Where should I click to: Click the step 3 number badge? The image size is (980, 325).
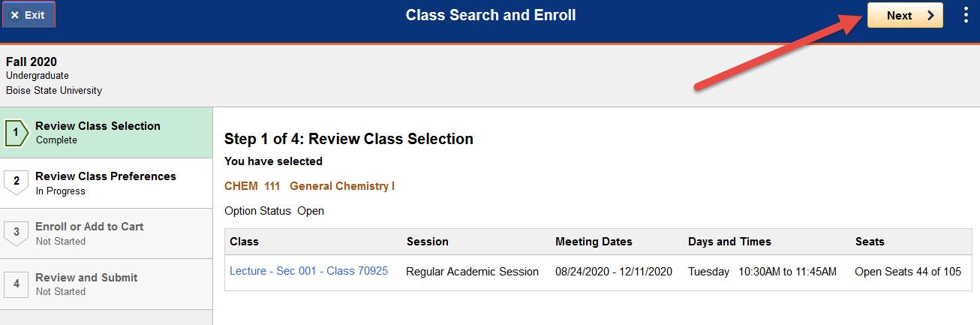click(17, 233)
